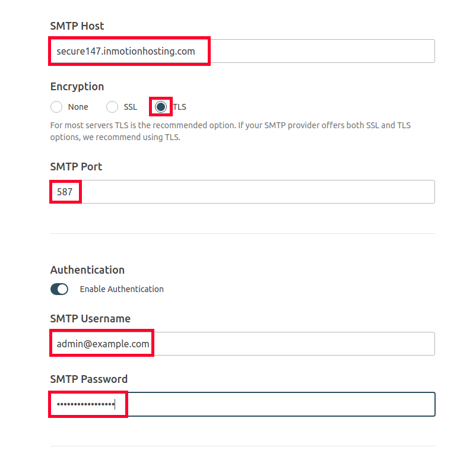Screen dimensions: 476x466
Task: Click the "TLS" encryption option label
Action: (x=179, y=107)
